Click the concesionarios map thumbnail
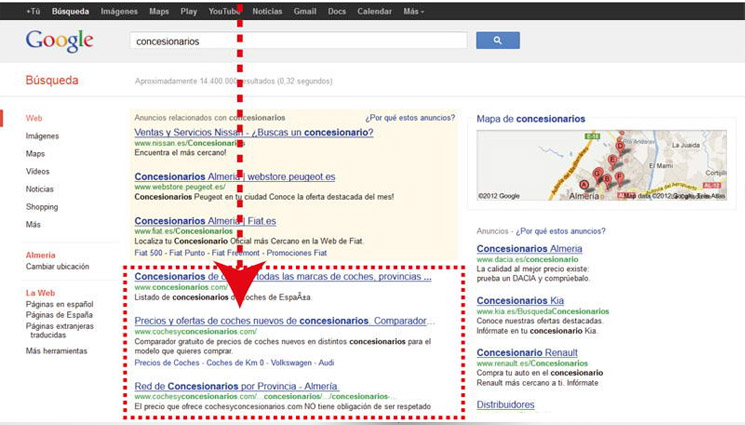745x425 pixels. pyautogui.click(x=601, y=165)
